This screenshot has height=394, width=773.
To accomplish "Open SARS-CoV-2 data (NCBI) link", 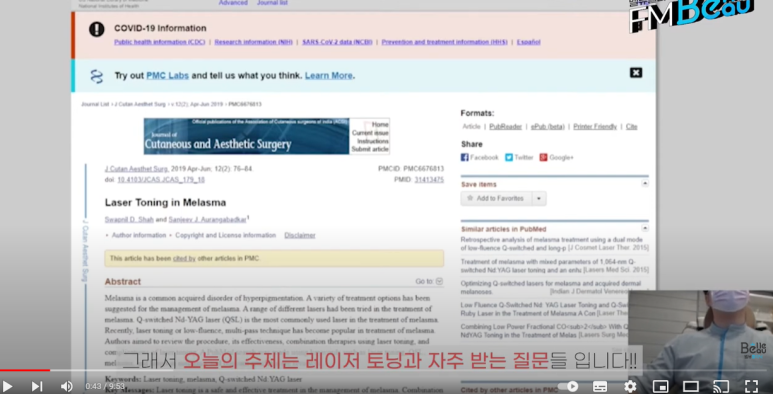I will pos(337,42).
